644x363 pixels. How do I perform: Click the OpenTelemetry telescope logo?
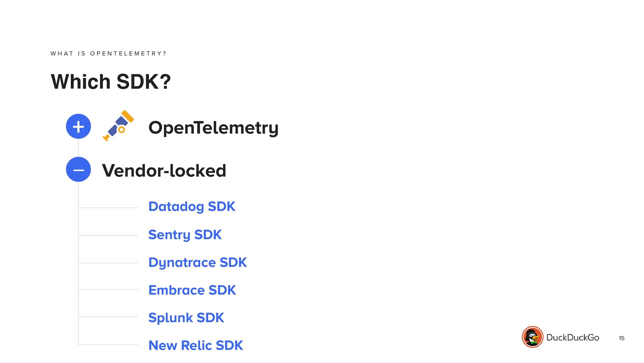(x=118, y=126)
